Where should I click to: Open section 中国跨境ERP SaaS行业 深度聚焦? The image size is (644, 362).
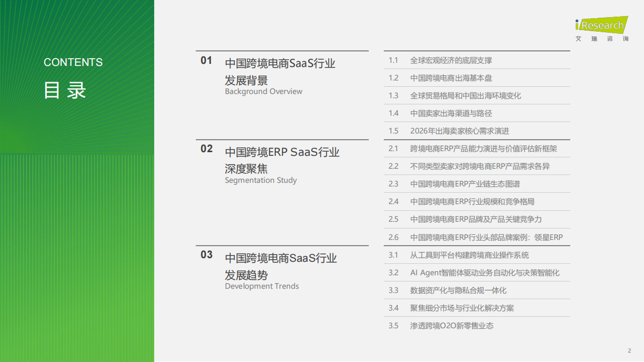click(x=282, y=160)
